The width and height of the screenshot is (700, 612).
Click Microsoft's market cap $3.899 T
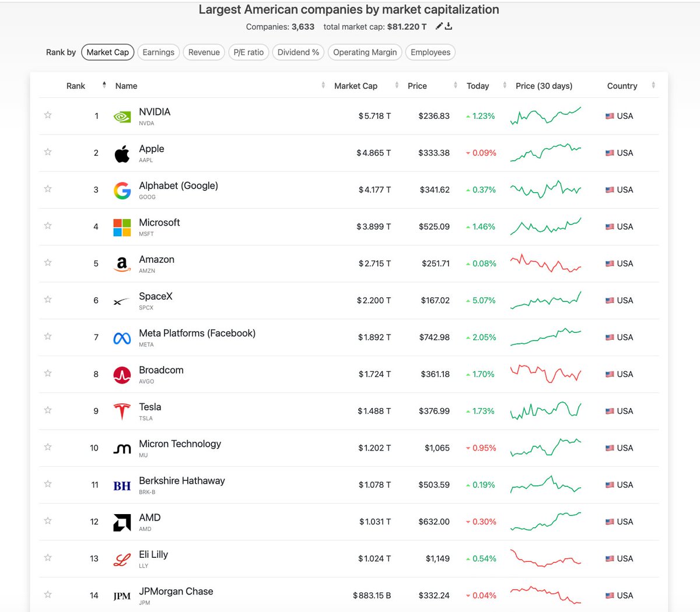[373, 227]
